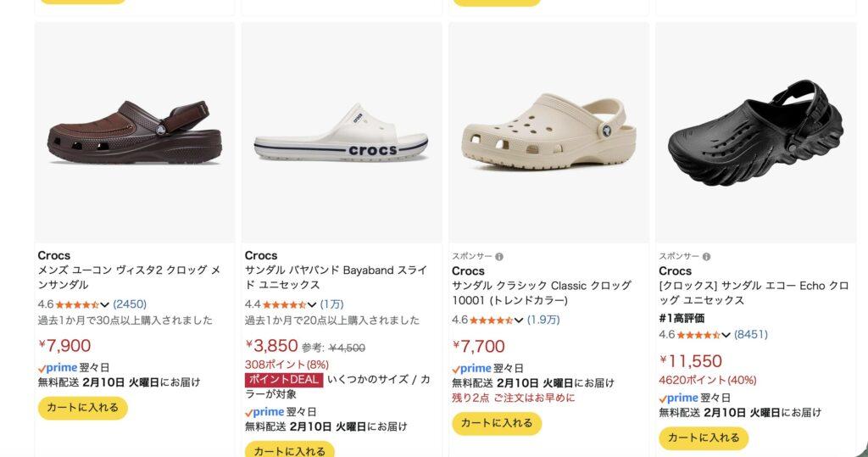Open rating dropdown arrow for Bayaband slide
This screenshot has width=868, height=457.
coord(312,304)
